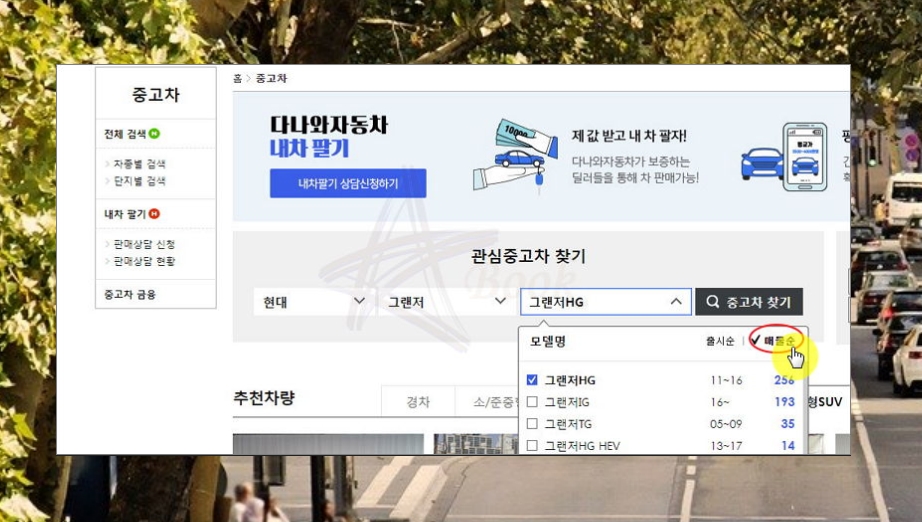Image resolution: width=922 pixels, height=522 pixels.
Task: Click the cash and car key illustration
Action: 515,155
